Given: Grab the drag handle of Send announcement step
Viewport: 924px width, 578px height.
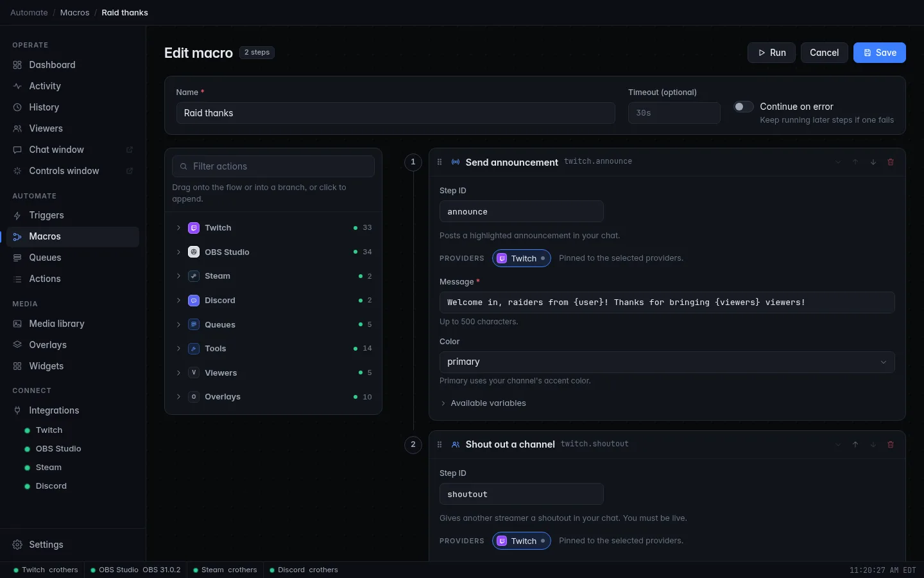Looking at the screenshot, I should tap(440, 162).
